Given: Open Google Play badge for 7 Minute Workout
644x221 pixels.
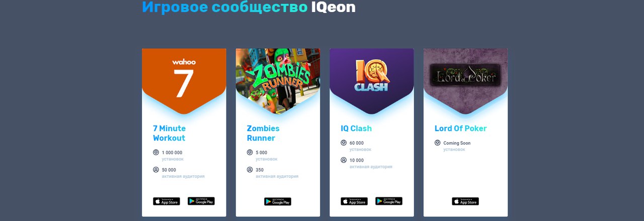Looking at the screenshot, I should click(201, 201).
